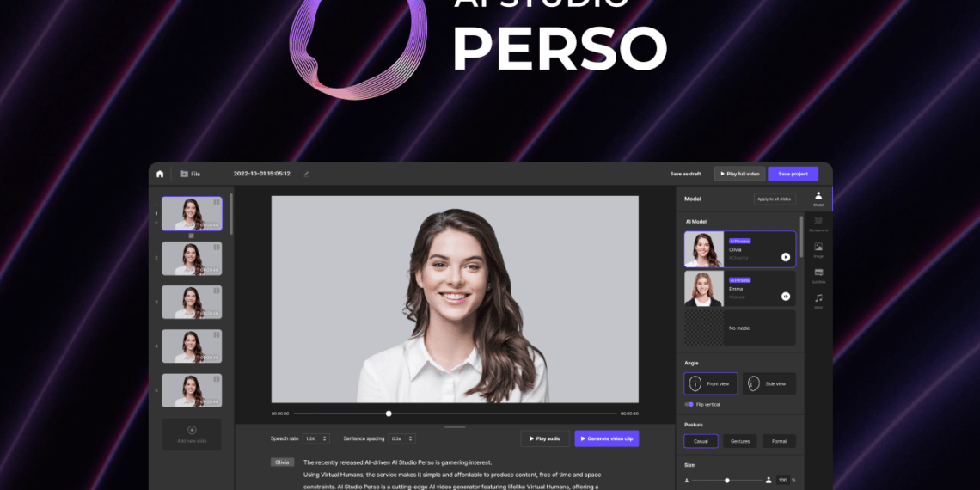Viewport: 980px width, 490px height.
Task: Click the size percentage field
Action: tap(783, 480)
